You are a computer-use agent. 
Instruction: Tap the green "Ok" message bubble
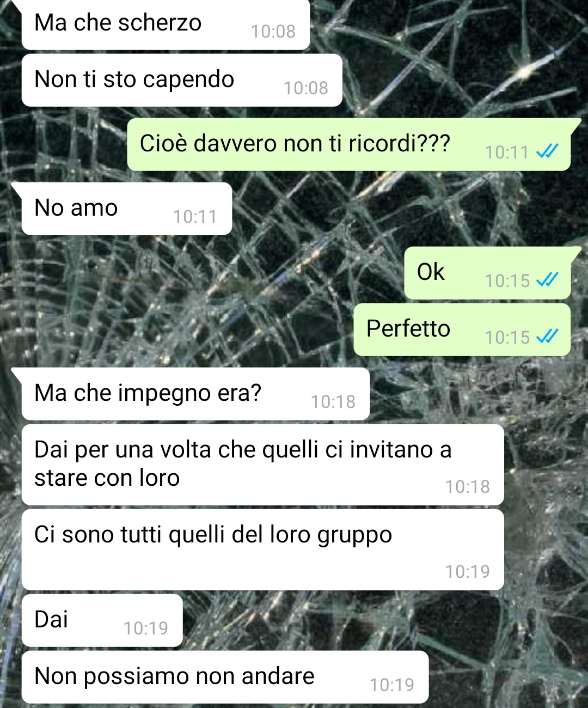click(487, 273)
